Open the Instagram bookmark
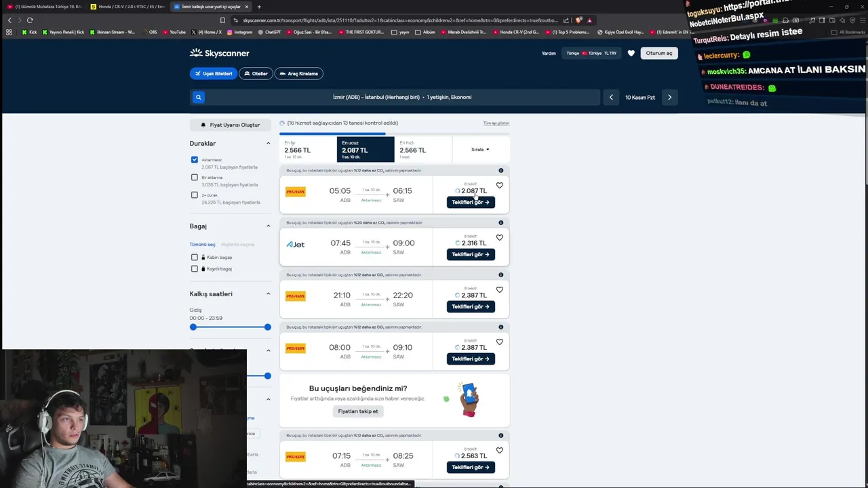The width and height of the screenshot is (868, 488). point(239,32)
